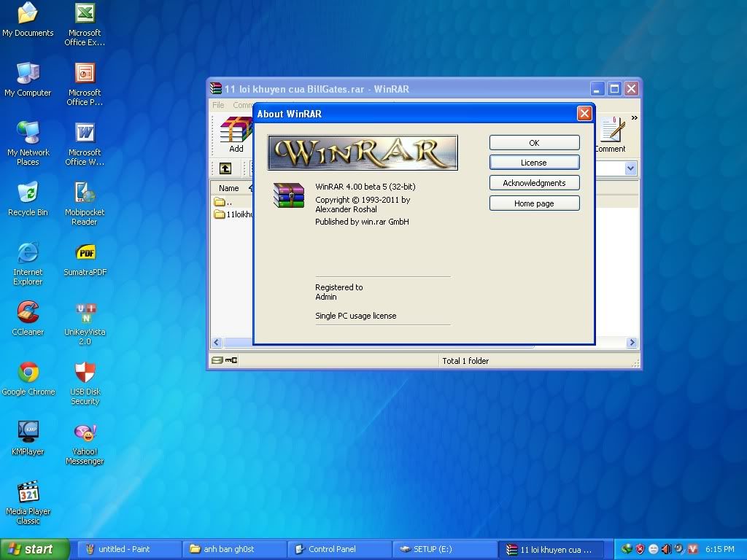Click the 'Admin' registered name text
This screenshot has width=747, height=560.
pyautogui.click(x=326, y=297)
